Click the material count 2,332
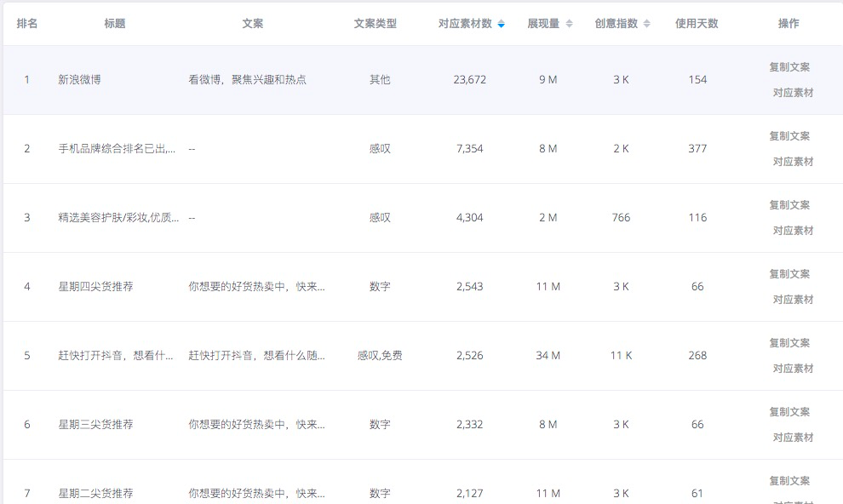The height and width of the screenshot is (504, 843). point(470,425)
